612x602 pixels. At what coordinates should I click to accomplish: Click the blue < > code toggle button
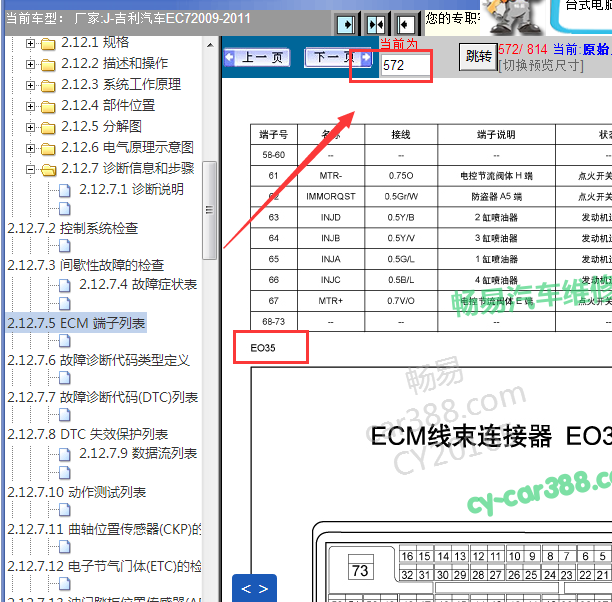[254, 588]
